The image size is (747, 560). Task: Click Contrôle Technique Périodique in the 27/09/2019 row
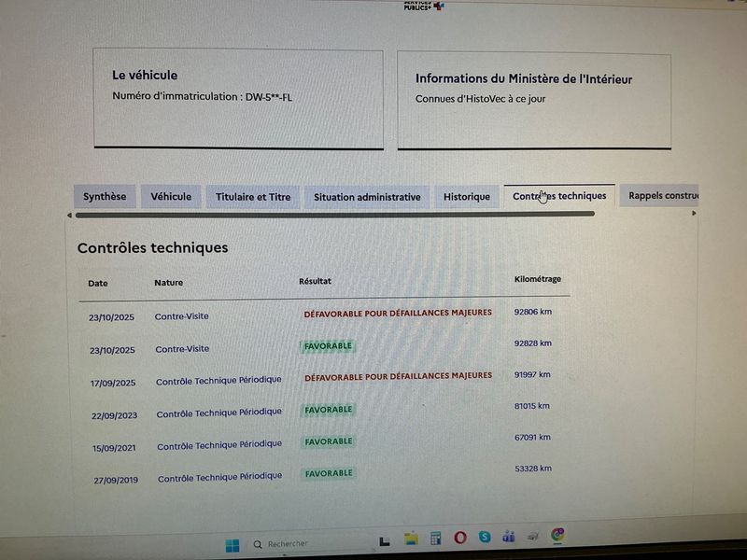pyautogui.click(x=220, y=477)
